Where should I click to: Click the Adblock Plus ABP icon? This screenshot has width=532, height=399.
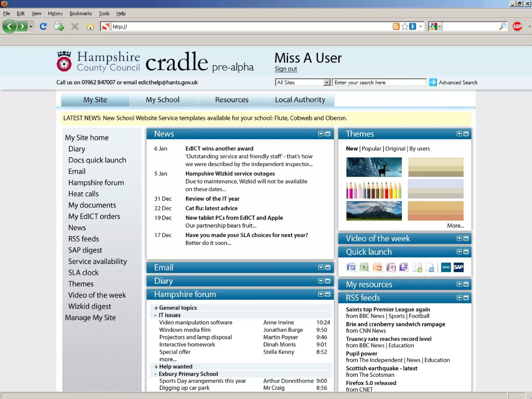(517, 26)
